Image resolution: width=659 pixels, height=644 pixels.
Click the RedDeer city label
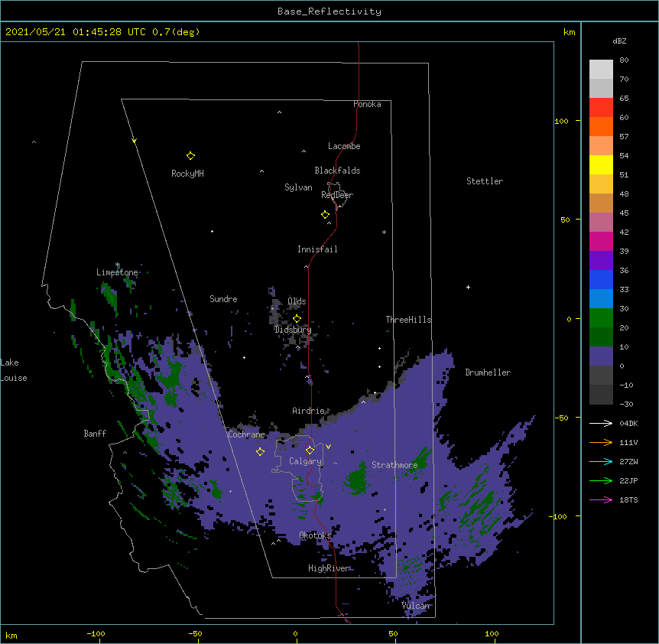click(337, 195)
